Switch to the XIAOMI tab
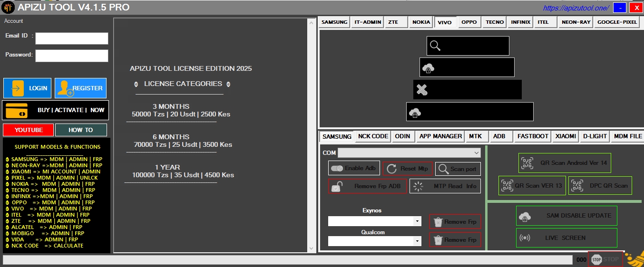The image size is (644, 267). [566, 136]
